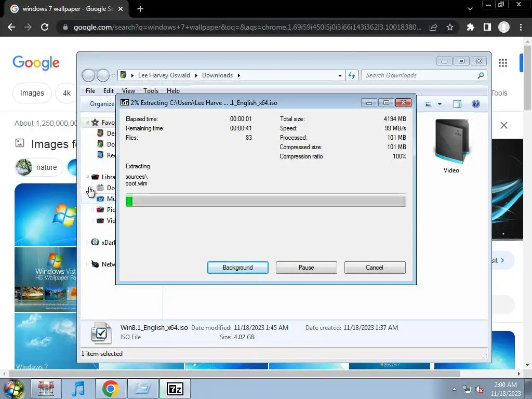The width and height of the screenshot is (532, 399).
Task: Click the Explorer forward navigation button
Action: [x=103, y=75]
